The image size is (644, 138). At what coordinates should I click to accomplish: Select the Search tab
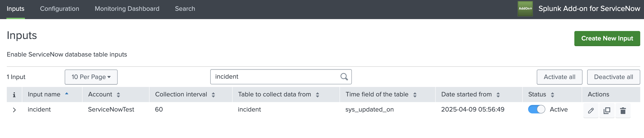[x=185, y=9]
